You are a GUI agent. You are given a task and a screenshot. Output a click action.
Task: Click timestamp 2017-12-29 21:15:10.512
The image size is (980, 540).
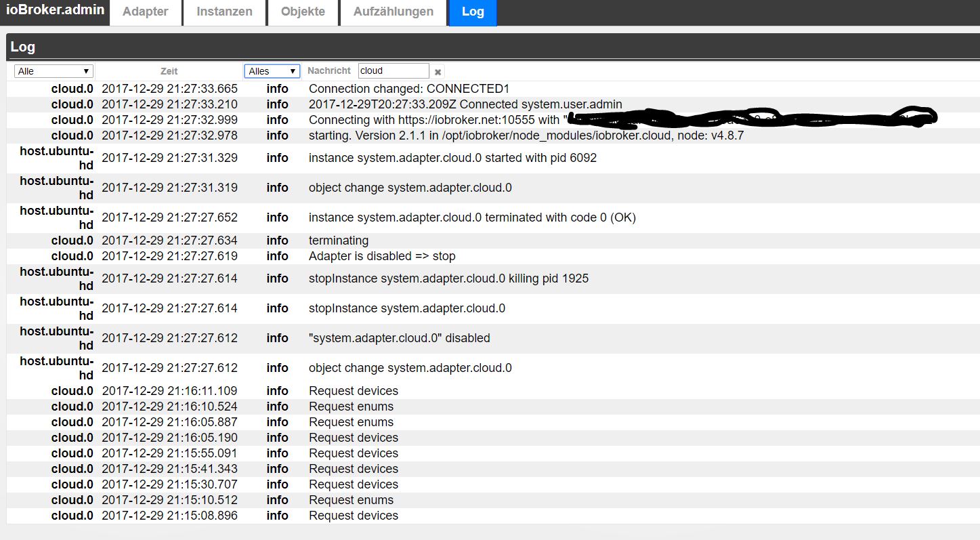click(169, 500)
